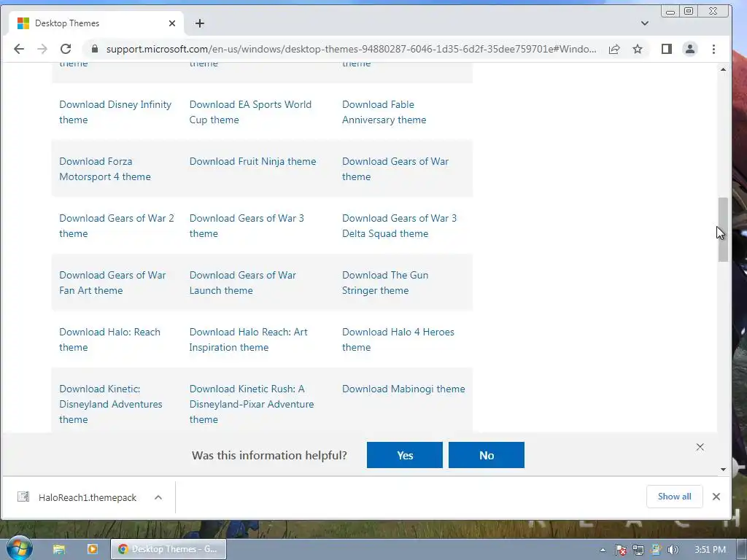Open Kinetic Rush Disneyland-Pixar Adventure theme
Image resolution: width=747 pixels, height=560 pixels.
tap(252, 404)
